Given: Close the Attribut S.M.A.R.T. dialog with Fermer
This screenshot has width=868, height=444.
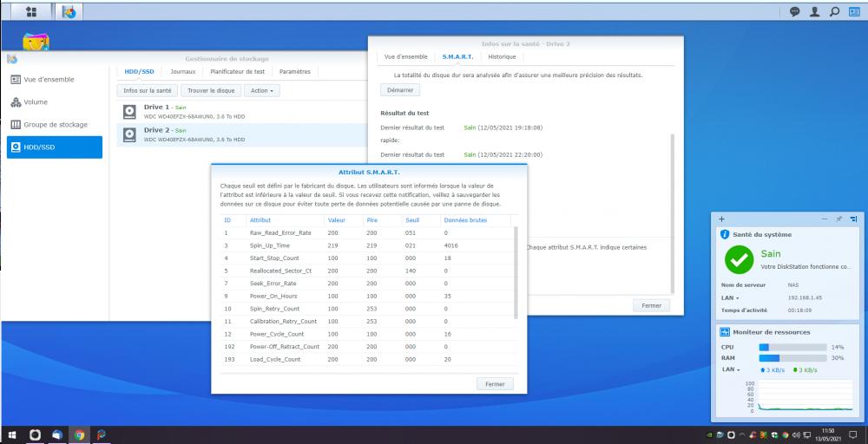Looking at the screenshot, I should 495,383.
